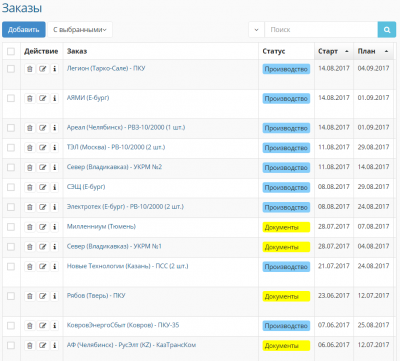Check the АЯМИ (Е-бург) row checkbox
Screen dimensions: 400x361
point(11,98)
